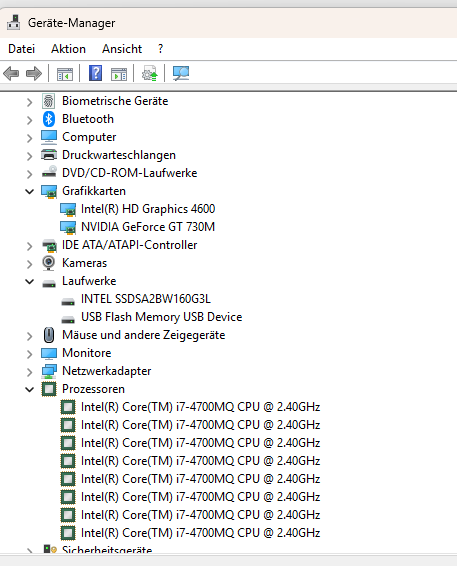The width and height of the screenshot is (457, 566).
Task: Select NVIDIA GeForce GT 730M entry
Action: [148, 227]
